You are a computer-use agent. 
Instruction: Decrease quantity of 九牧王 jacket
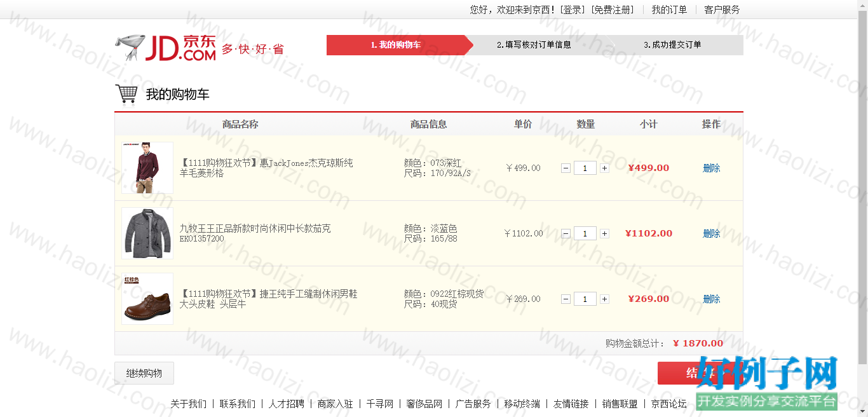tap(566, 234)
